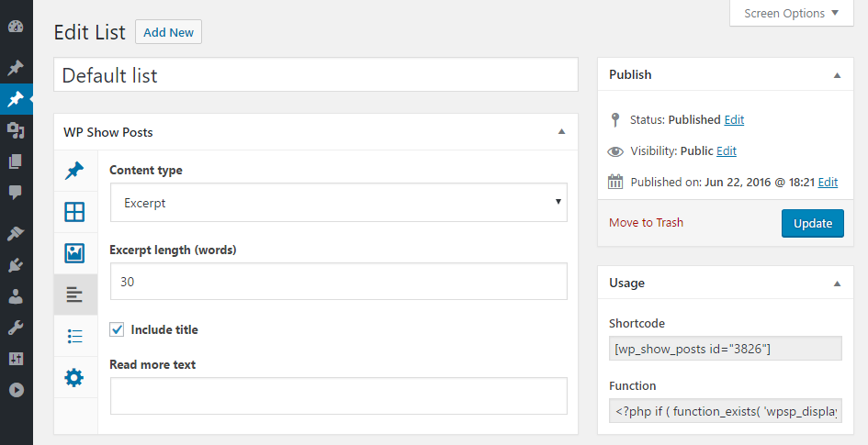Open Tools wrench icon in sidebar
Viewport: 868px width, 445px height.
point(15,328)
